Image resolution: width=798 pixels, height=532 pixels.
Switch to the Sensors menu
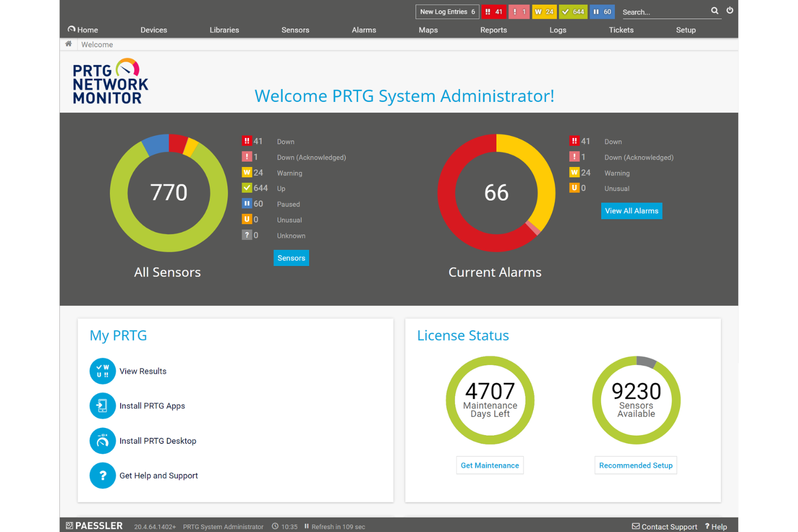tap(295, 30)
